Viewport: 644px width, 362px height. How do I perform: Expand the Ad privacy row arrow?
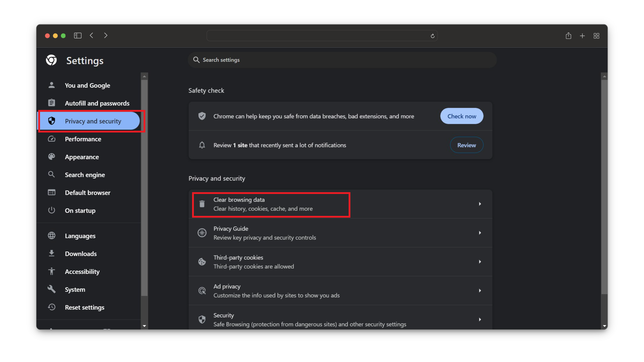(480, 290)
